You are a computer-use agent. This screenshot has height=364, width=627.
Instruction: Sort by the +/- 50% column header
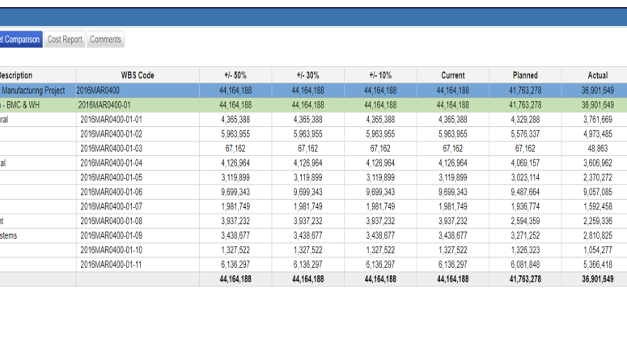coord(235,75)
